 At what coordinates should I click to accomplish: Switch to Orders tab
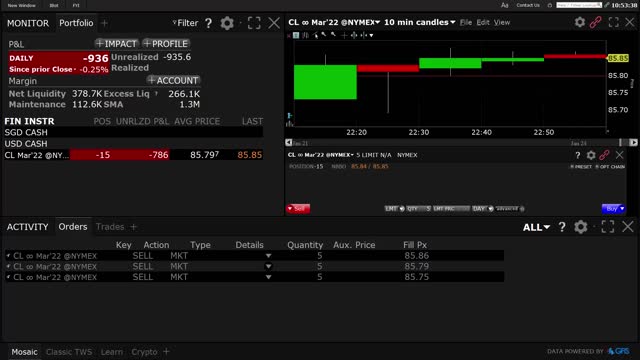73,227
